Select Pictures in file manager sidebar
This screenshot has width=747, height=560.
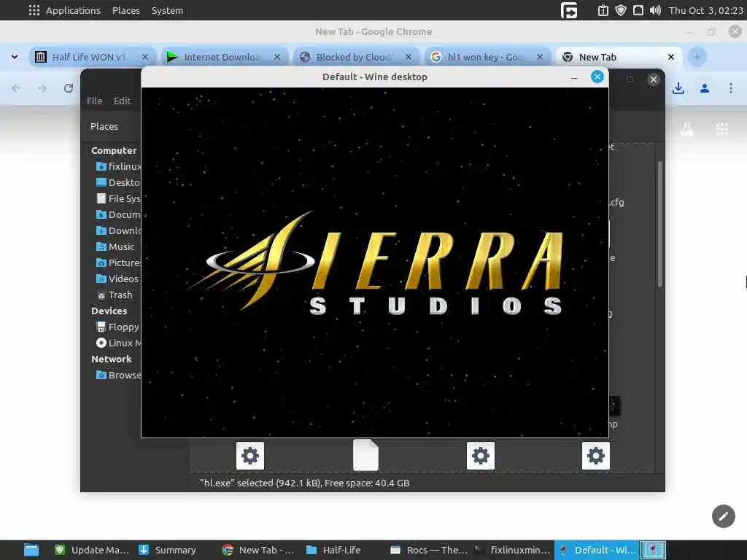118,262
